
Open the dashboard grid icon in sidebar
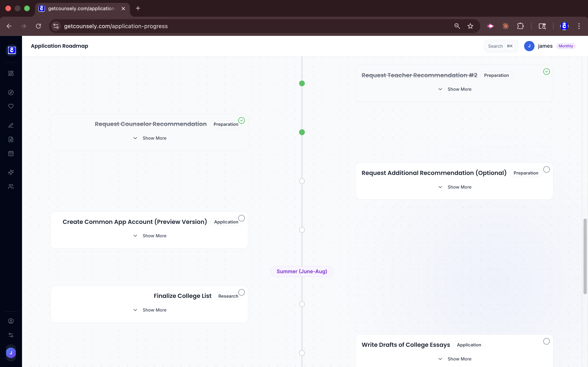(11, 73)
